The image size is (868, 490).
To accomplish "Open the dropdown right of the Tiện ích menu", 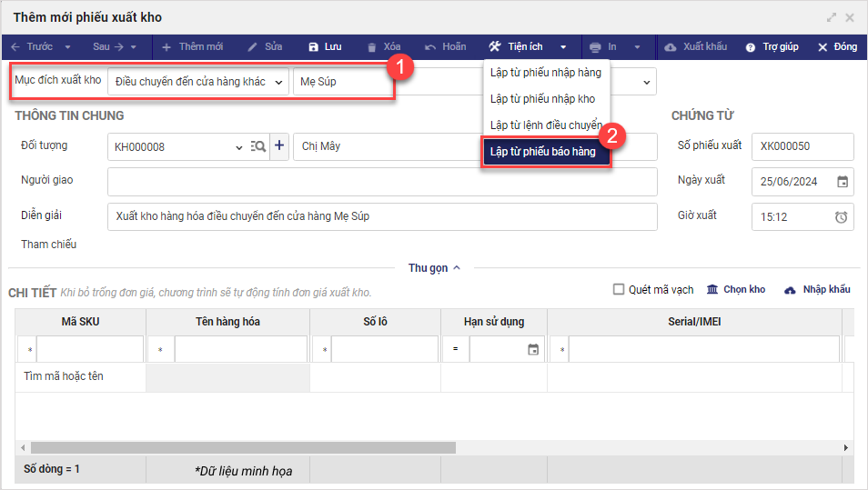I will click(x=646, y=83).
